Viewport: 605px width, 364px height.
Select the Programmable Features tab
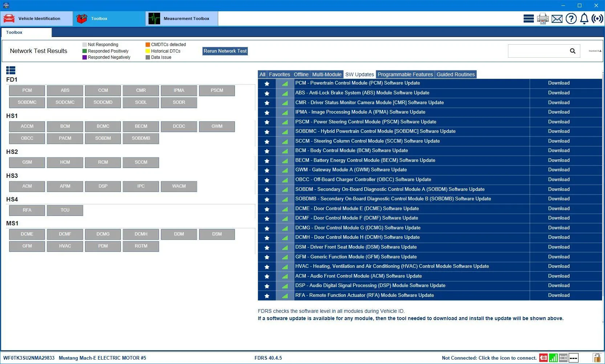405,74
